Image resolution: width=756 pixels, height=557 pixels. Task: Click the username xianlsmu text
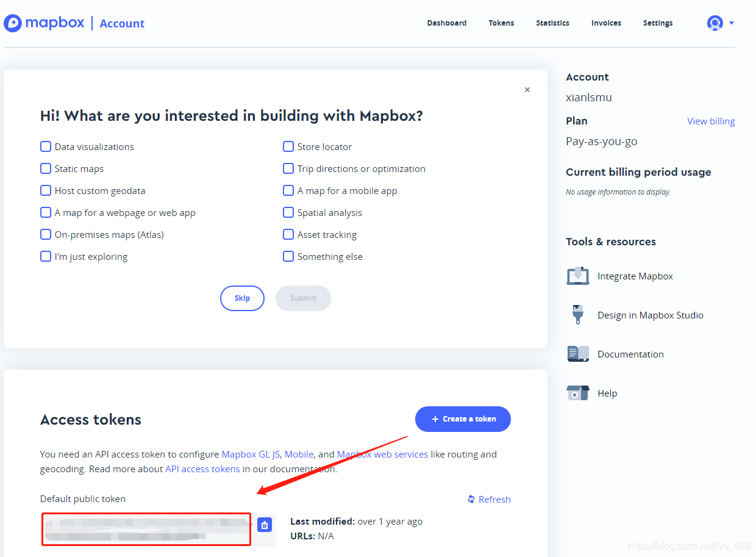pyautogui.click(x=589, y=97)
